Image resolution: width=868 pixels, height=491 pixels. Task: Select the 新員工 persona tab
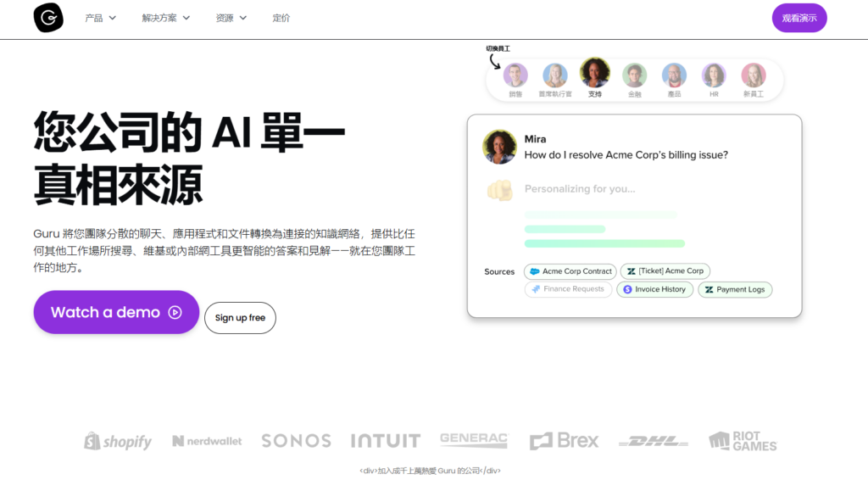coord(753,75)
